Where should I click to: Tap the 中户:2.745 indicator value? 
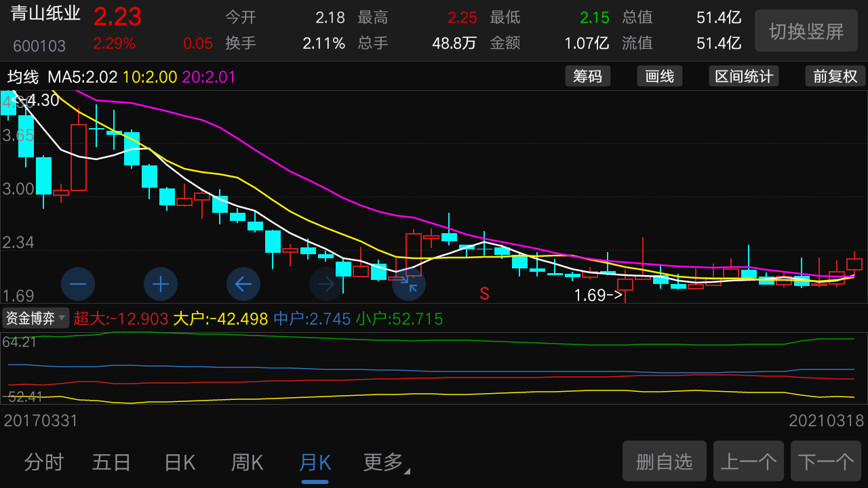coord(312,319)
